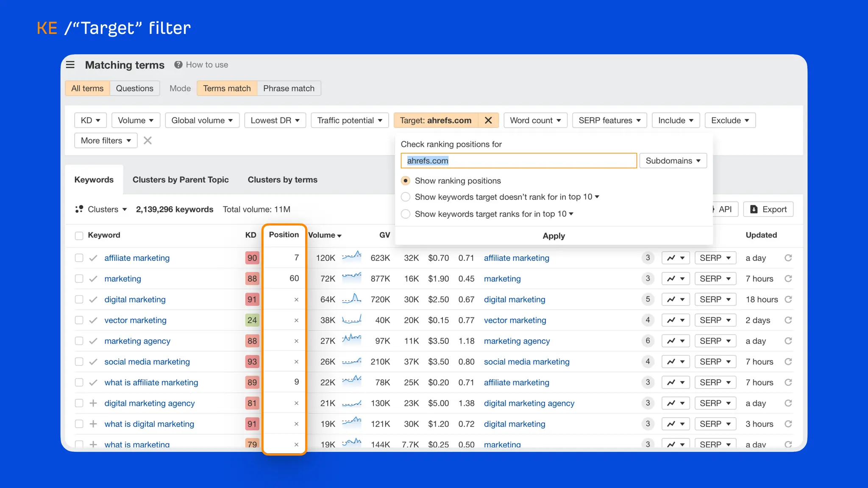Click the API button
The height and width of the screenshot is (488, 868).
tap(725, 209)
